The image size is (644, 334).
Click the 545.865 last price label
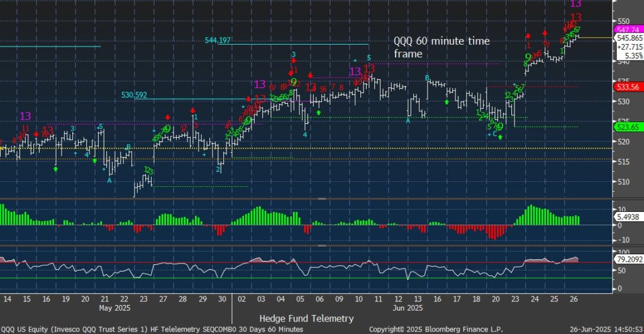coord(629,38)
